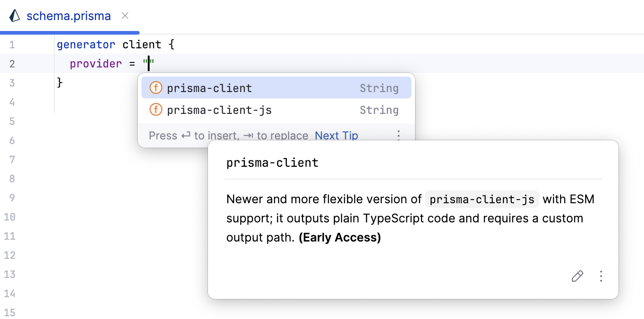The width and height of the screenshot is (644, 319).
Task: Click the Next Tip link
Action: click(336, 135)
